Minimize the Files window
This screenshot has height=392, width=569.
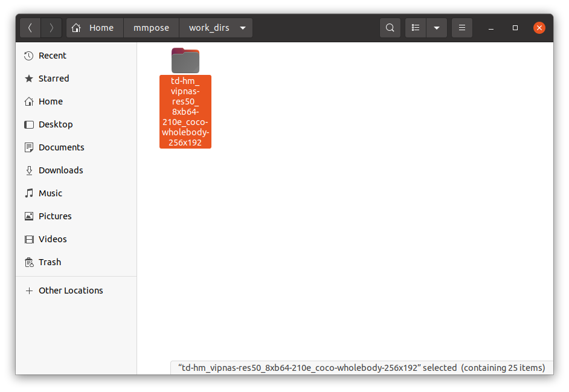[491, 28]
